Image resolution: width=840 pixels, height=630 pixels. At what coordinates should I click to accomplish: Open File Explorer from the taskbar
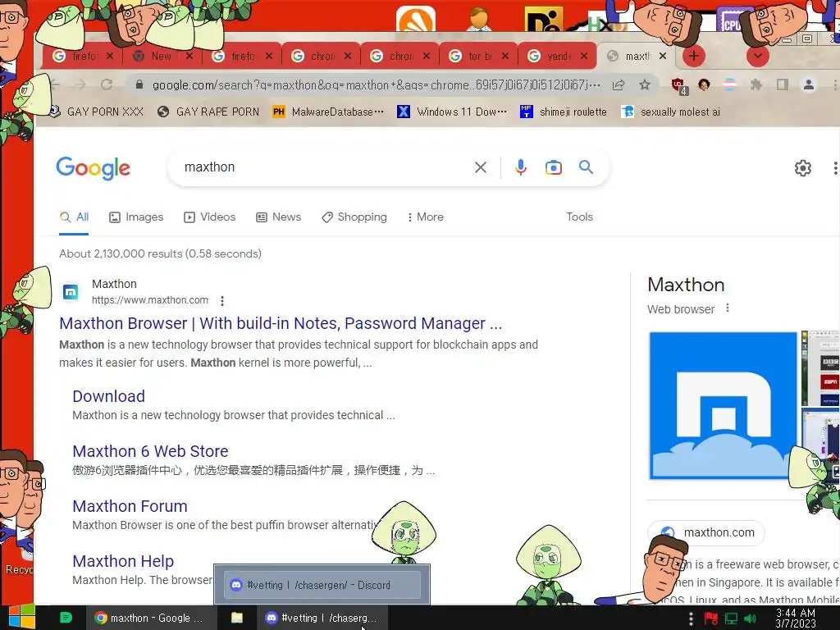point(237,618)
